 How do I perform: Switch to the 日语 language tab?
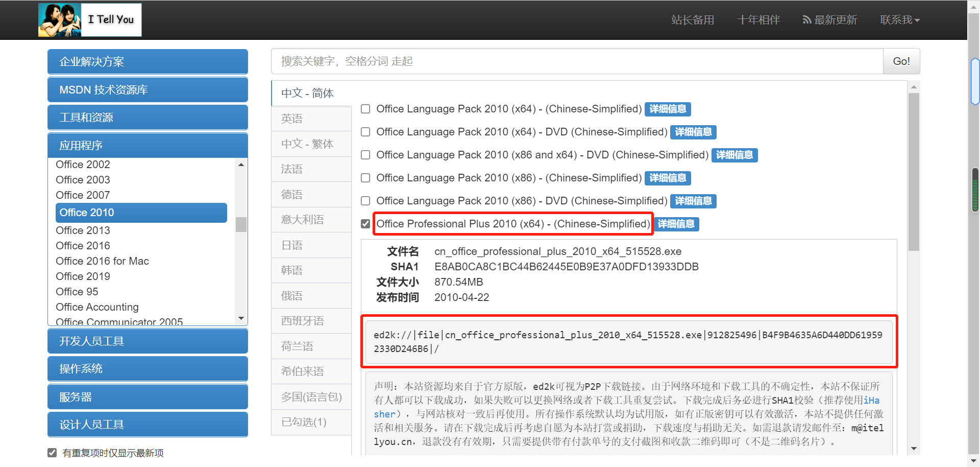point(311,245)
